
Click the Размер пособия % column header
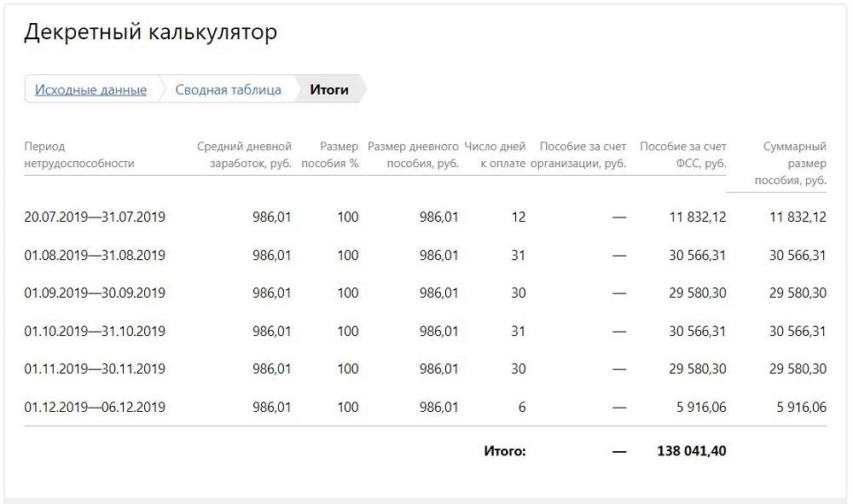click(x=329, y=155)
